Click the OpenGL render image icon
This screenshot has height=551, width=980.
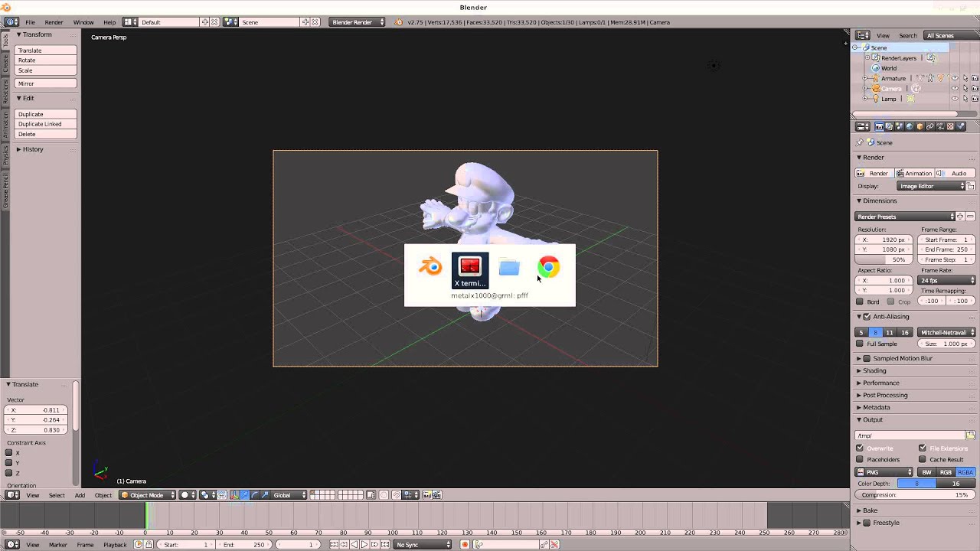pos(427,495)
